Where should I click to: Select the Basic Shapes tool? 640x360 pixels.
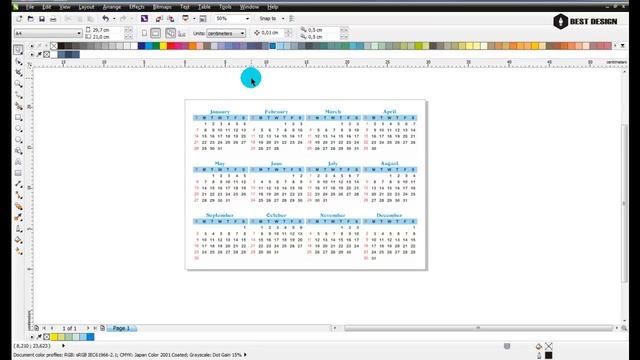18,151
